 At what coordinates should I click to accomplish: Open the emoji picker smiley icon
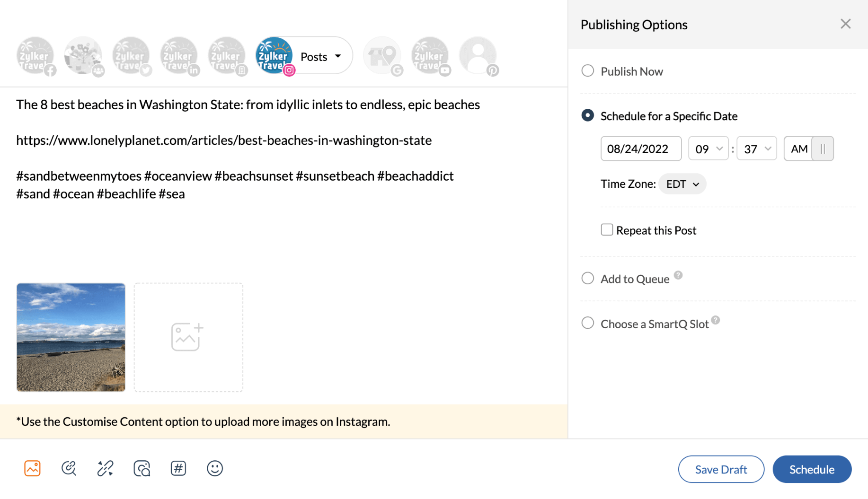click(215, 468)
